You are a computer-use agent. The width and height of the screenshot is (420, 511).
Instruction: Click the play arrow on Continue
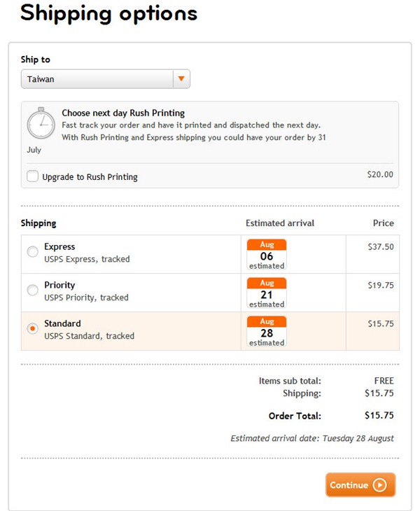click(x=379, y=485)
